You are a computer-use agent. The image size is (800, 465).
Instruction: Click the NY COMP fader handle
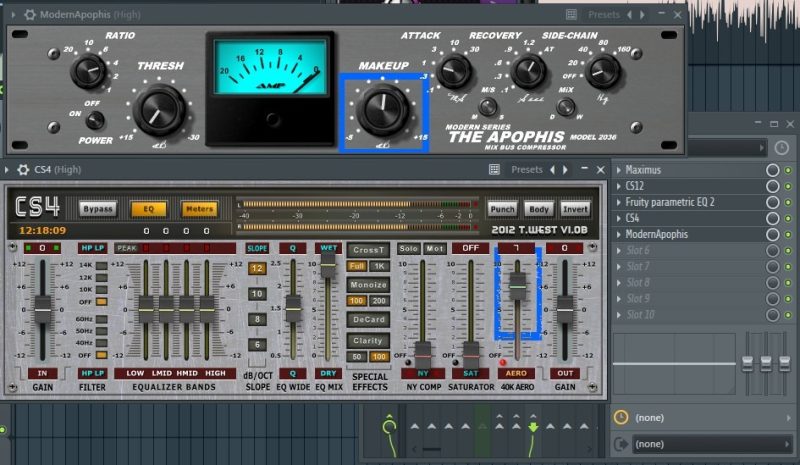click(422, 354)
